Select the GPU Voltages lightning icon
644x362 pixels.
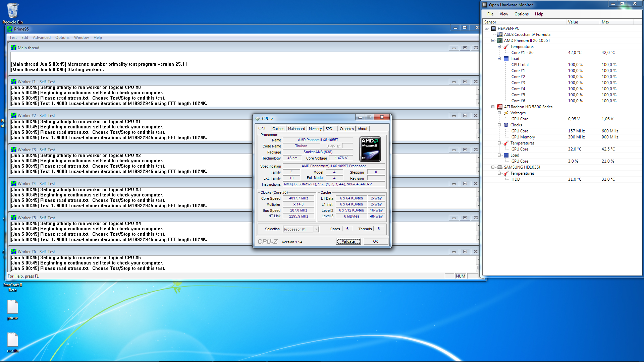coord(506,113)
